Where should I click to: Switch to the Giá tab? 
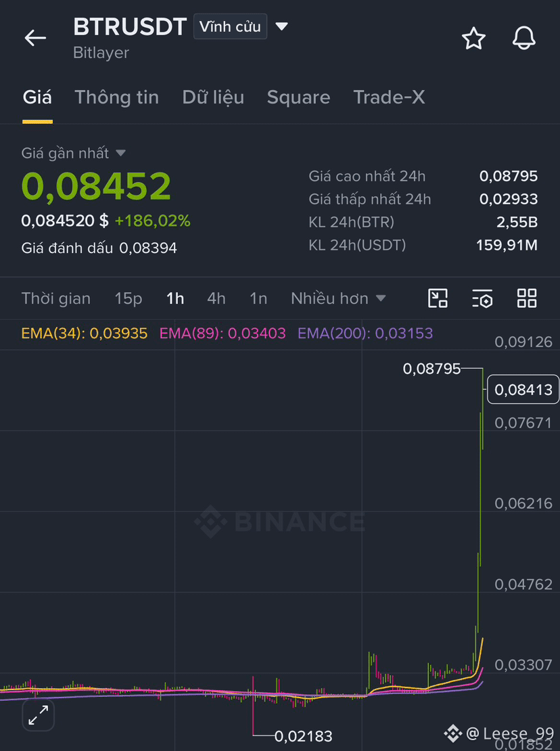pyautogui.click(x=37, y=97)
